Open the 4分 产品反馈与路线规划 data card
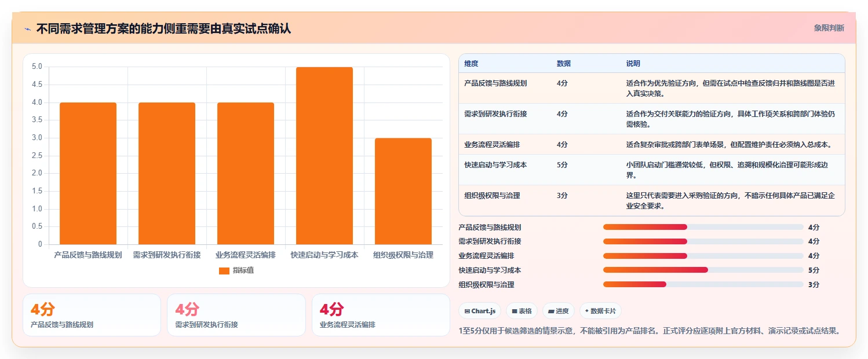The height and width of the screenshot is (359, 868). pos(92,315)
